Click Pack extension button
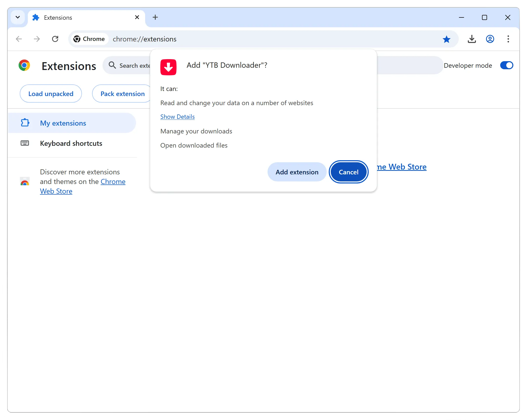The image size is (527, 420). click(122, 94)
